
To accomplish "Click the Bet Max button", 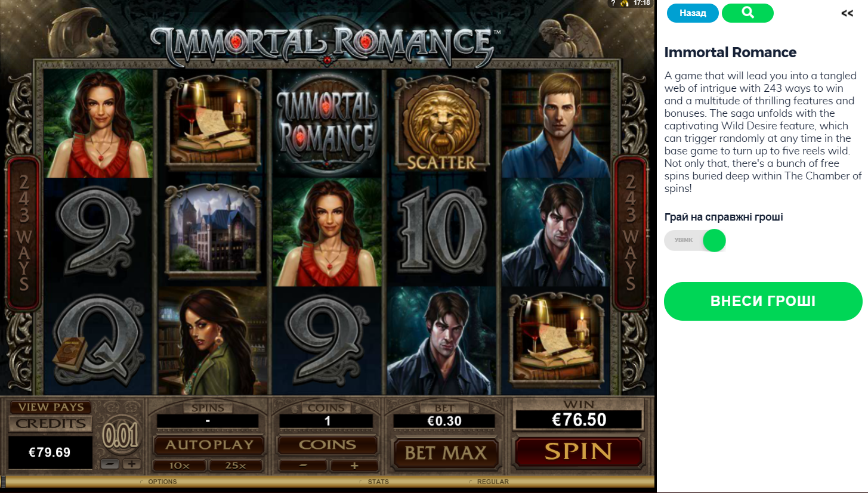I will coord(446,452).
